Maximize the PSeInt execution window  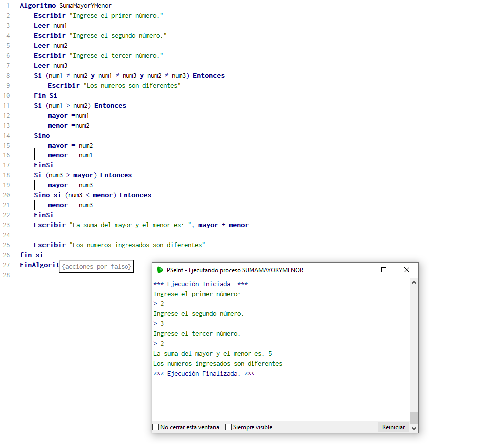point(384,270)
